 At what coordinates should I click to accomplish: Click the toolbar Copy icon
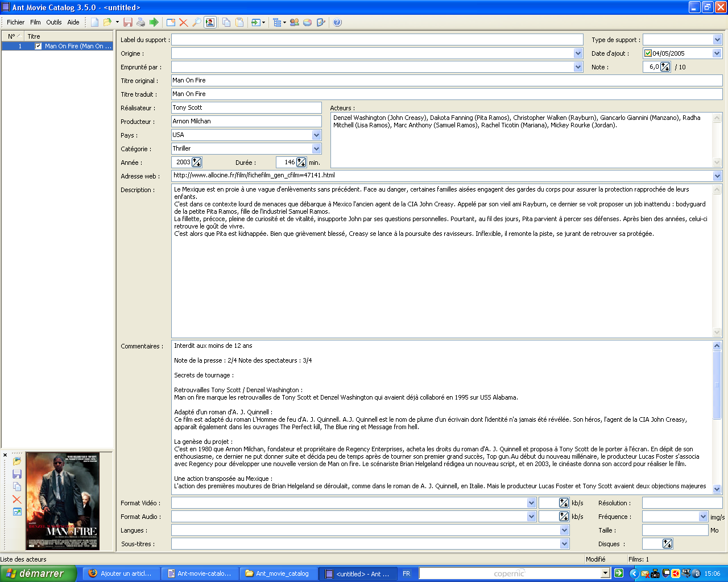(x=226, y=22)
